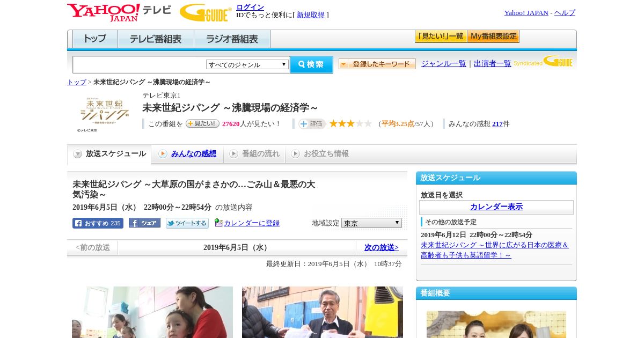
Task: Click the star rating display
Action: 350,123
